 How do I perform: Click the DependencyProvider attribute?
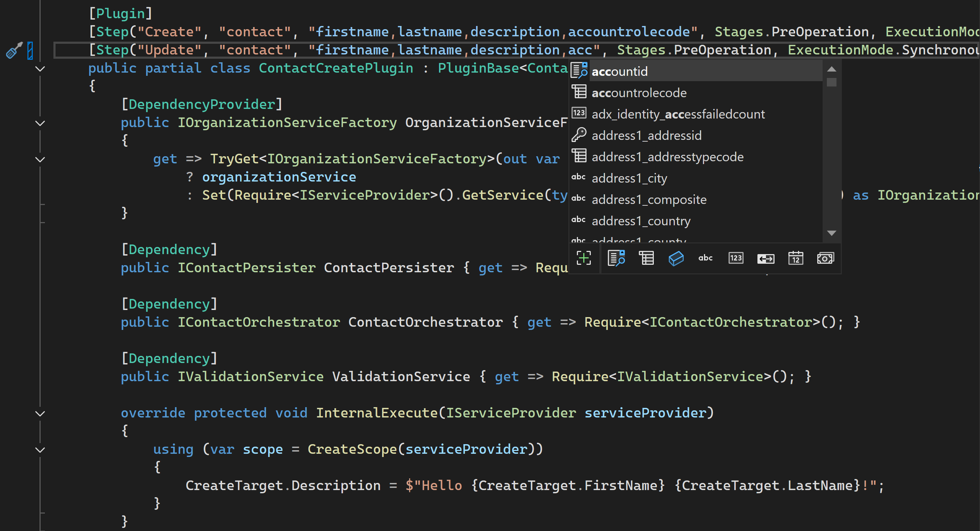click(x=202, y=105)
